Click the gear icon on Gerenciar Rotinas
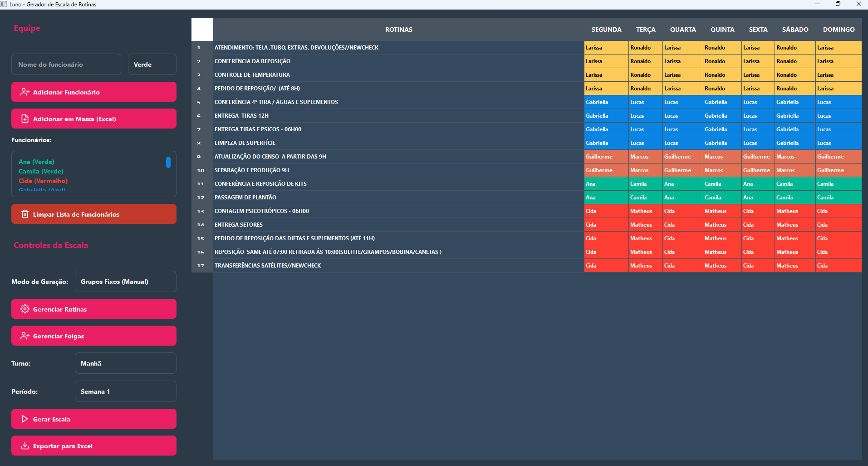This screenshot has width=868, height=466. [x=25, y=309]
